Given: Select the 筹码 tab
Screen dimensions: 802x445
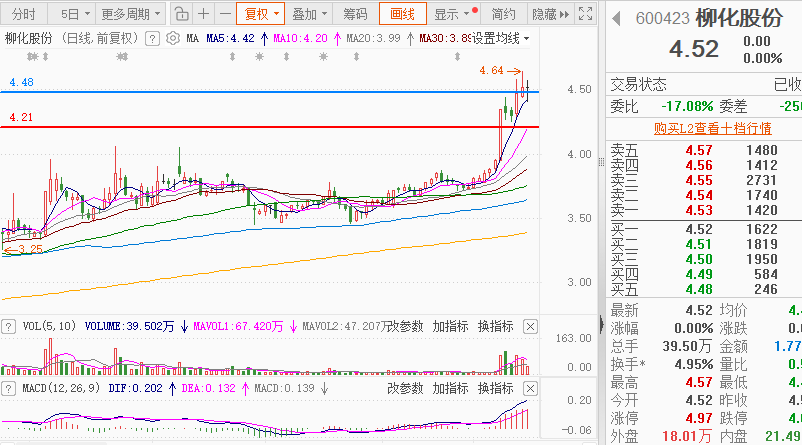Looking at the screenshot, I should pyautogui.click(x=355, y=14).
